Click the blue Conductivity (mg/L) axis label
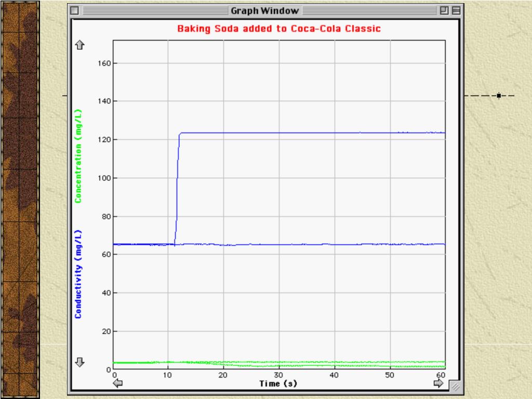The width and height of the screenshot is (532, 399). (x=78, y=274)
